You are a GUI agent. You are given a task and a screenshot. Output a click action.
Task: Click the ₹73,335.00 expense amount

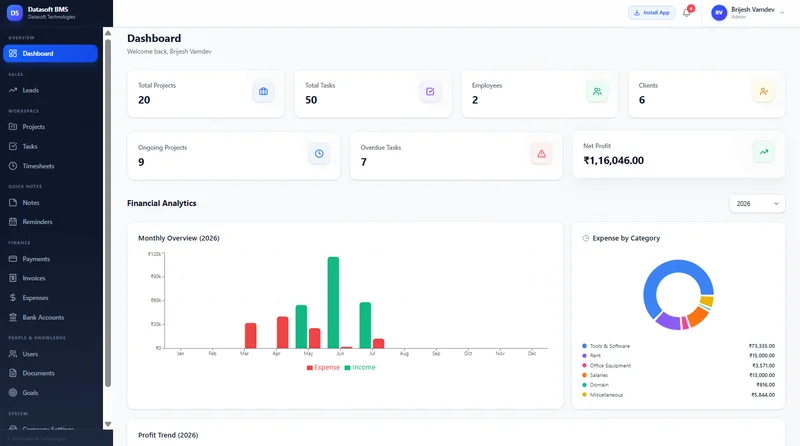(x=762, y=346)
